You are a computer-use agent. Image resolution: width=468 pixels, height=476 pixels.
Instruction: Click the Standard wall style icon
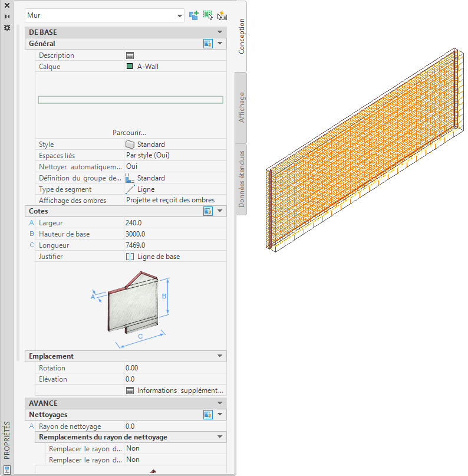[130, 144]
